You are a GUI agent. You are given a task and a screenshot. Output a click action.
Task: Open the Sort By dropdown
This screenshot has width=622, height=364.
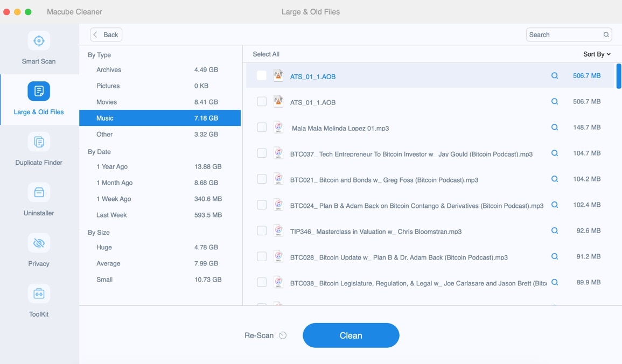[x=597, y=54]
